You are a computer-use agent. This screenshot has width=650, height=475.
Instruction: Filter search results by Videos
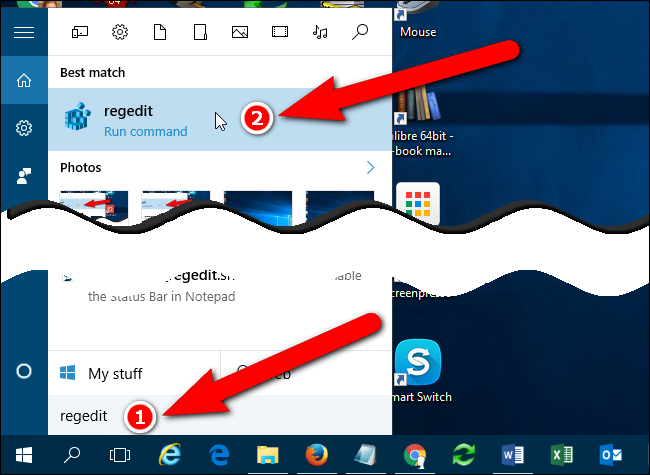point(280,32)
